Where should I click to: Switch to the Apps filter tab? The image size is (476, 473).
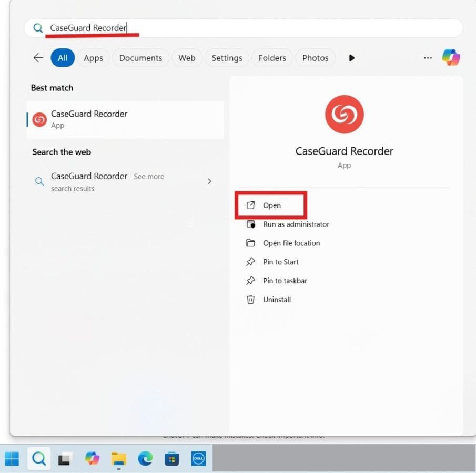pos(93,58)
